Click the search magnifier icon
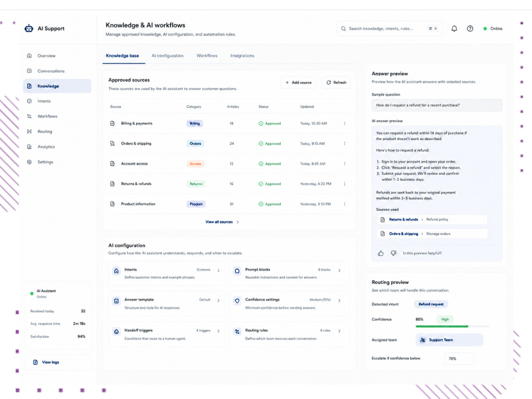The width and height of the screenshot is (532, 399). point(343,29)
